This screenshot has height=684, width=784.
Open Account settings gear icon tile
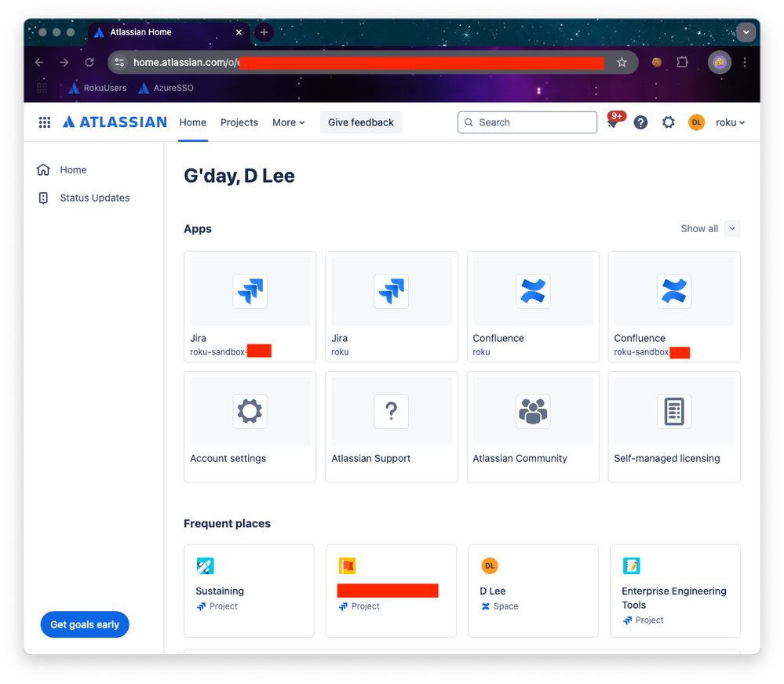tap(250, 411)
